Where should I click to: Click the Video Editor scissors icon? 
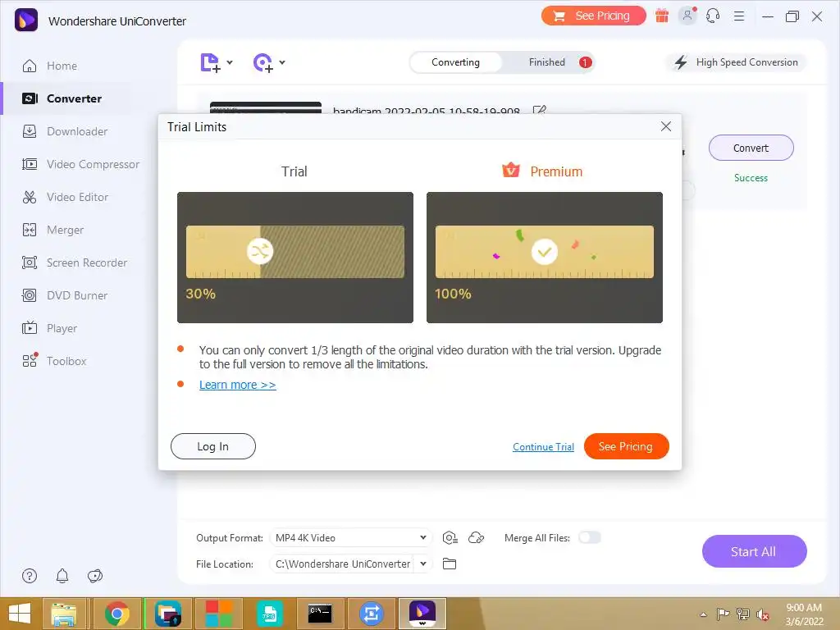click(30, 197)
